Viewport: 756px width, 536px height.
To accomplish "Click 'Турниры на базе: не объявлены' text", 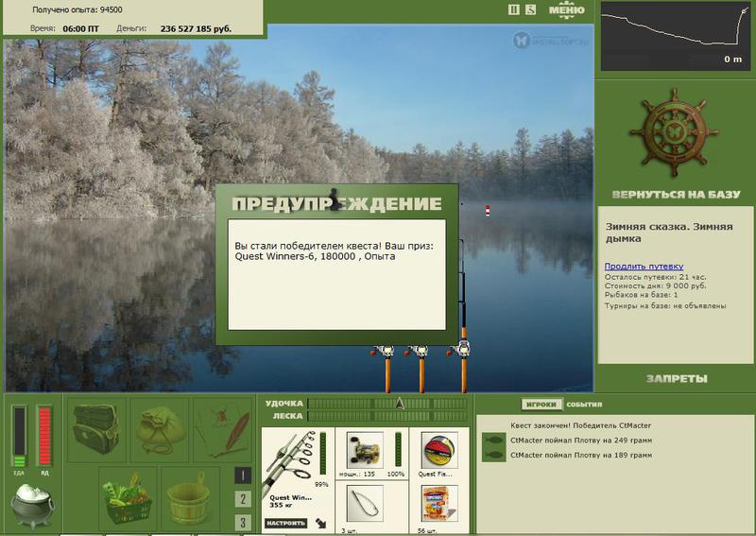I will (665, 306).
